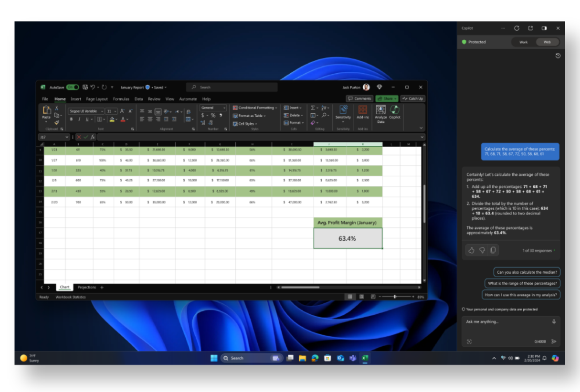Select the Web mode in Copilot
The image size is (580, 392).
547,42
